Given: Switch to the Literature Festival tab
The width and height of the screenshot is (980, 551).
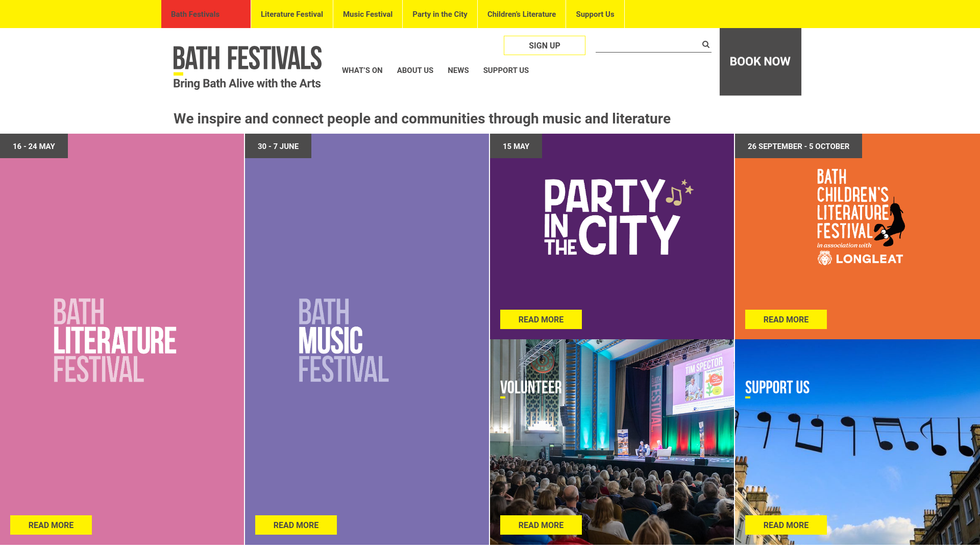Looking at the screenshot, I should [x=292, y=14].
